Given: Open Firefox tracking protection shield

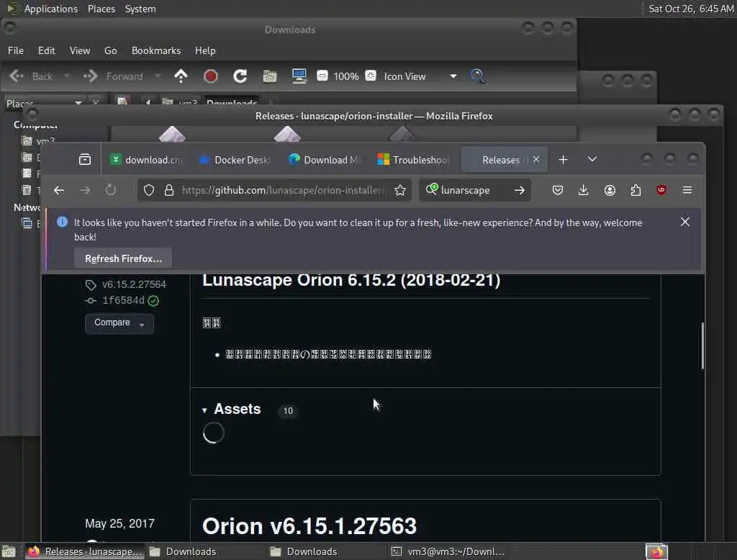Looking at the screenshot, I should click(x=148, y=191).
